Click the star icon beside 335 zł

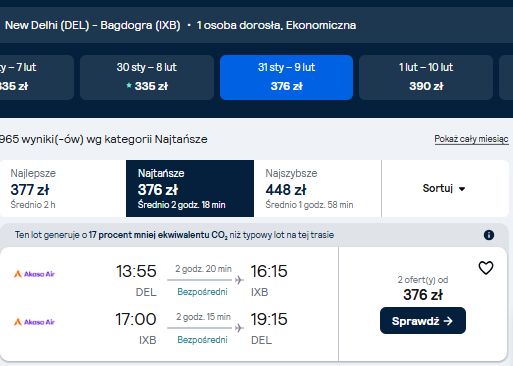tap(129, 86)
